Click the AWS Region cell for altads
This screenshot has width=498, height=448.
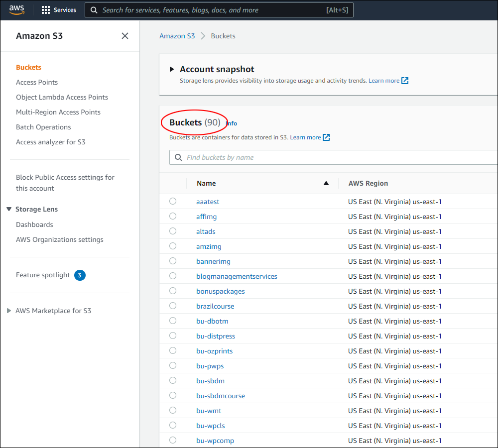395,231
